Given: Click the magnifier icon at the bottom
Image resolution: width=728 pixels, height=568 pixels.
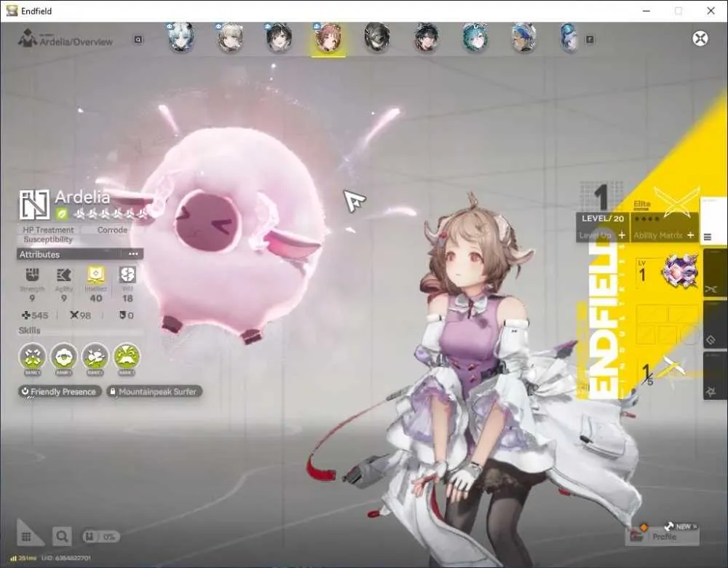Looking at the screenshot, I should click(x=62, y=537).
